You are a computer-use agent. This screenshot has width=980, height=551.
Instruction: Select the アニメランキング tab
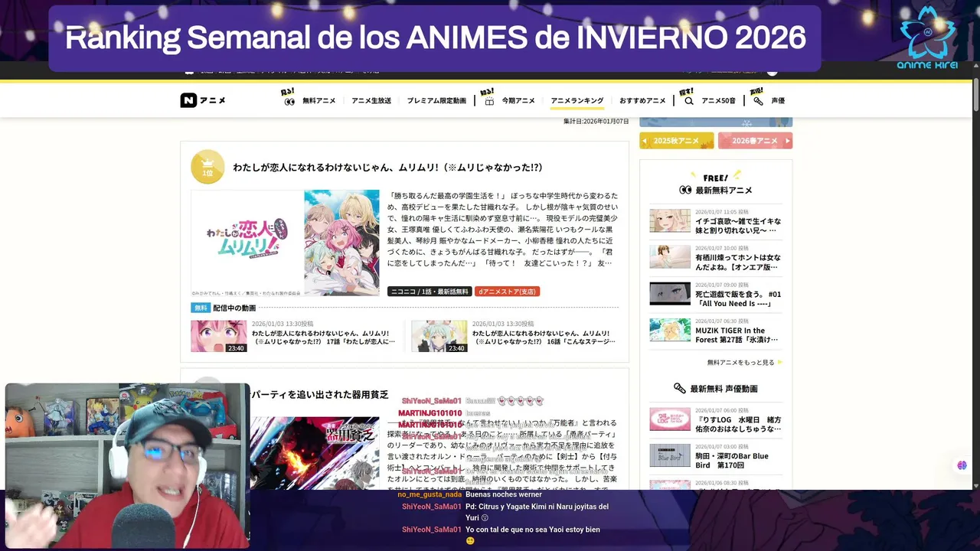577,100
